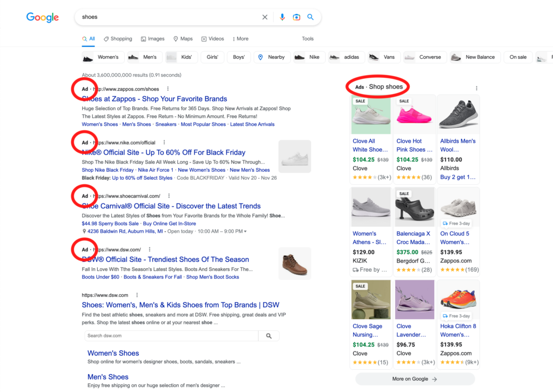Click the DSW brown boot thumbnail
553x392 pixels.
295,263
